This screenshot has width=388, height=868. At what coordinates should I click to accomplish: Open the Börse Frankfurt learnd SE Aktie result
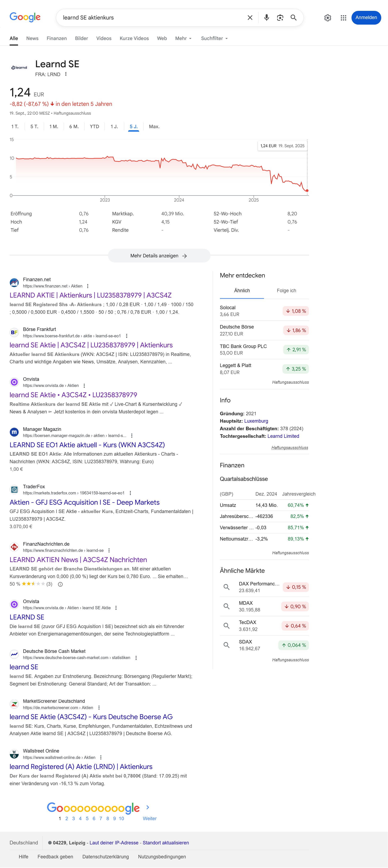(x=91, y=345)
